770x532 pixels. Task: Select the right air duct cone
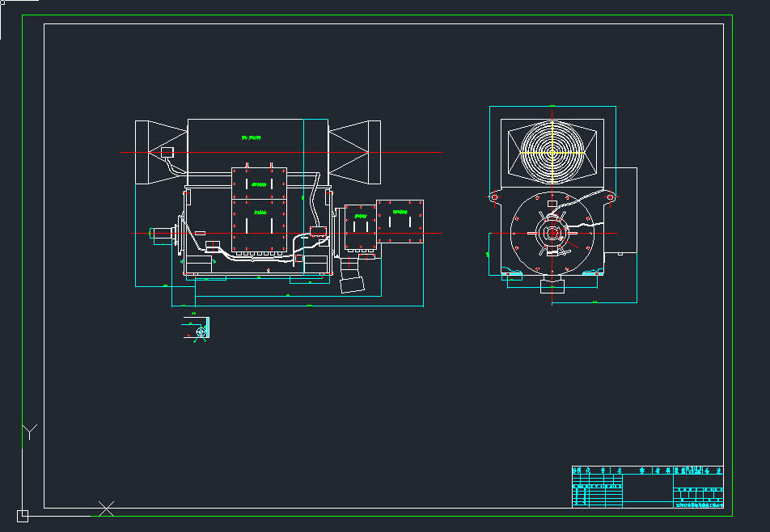[354, 152]
